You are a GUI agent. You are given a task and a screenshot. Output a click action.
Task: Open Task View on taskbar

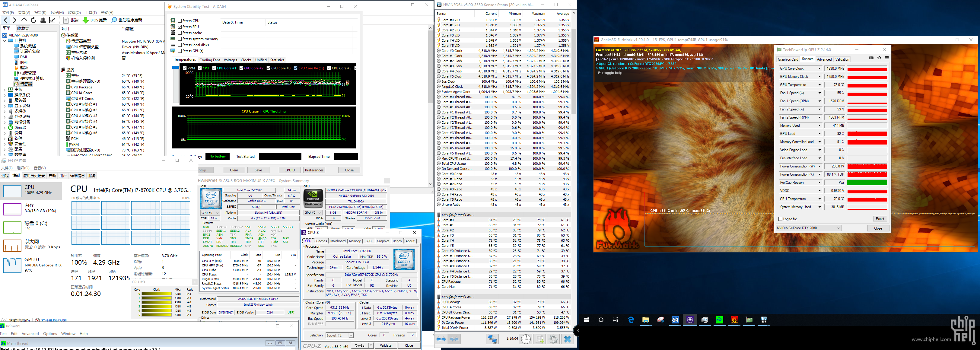pos(616,320)
